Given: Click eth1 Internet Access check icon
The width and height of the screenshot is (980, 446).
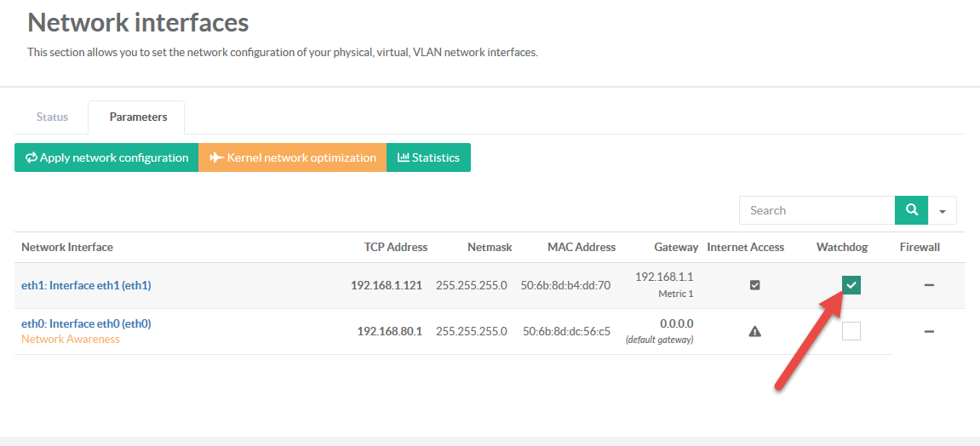Looking at the screenshot, I should [x=754, y=285].
